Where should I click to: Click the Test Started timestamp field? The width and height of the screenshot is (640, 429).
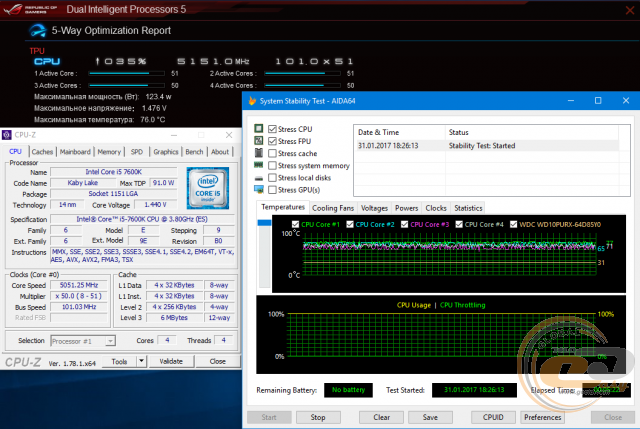pos(474,390)
